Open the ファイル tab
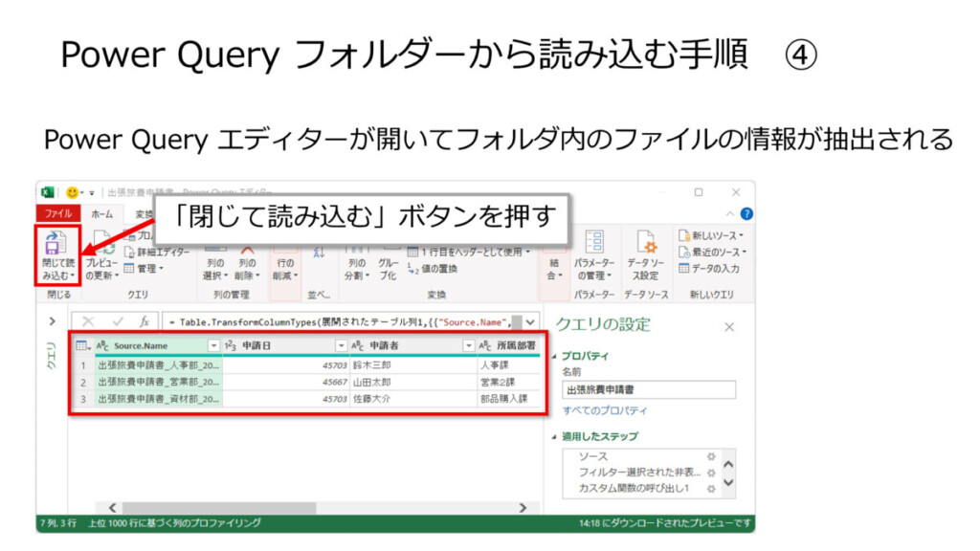Image resolution: width=980 pixels, height=551 pixels. click(x=58, y=213)
